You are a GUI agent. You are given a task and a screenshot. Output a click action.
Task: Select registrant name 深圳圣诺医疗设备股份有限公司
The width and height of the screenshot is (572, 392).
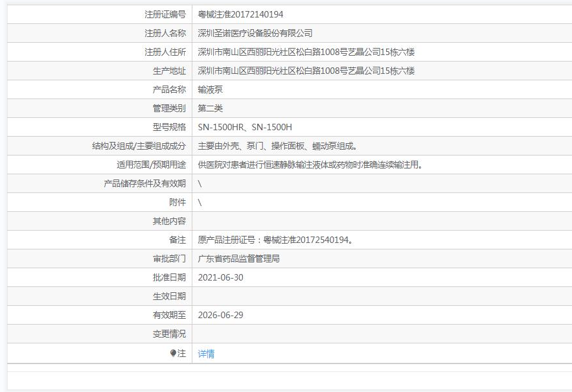(x=255, y=33)
